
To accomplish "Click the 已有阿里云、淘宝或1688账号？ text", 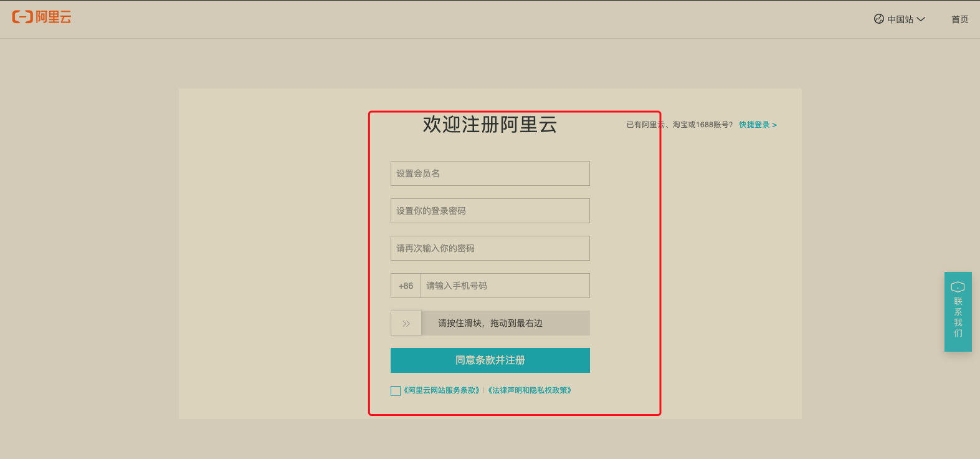I will (x=680, y=125).
